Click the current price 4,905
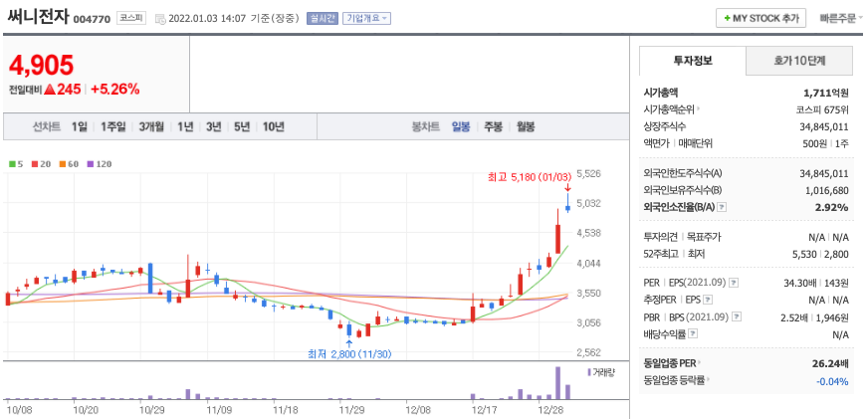This screenshot has width=868, height=419. (x=42, y=66)
